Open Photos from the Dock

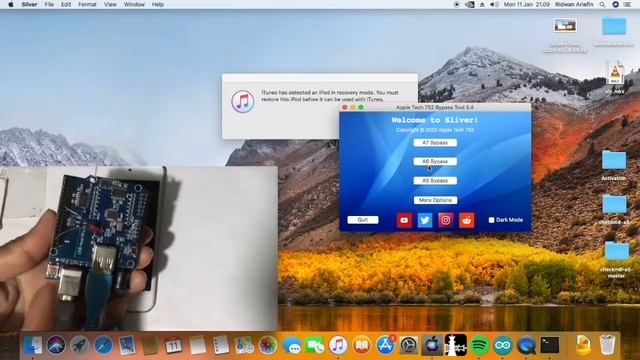[268, 345]
